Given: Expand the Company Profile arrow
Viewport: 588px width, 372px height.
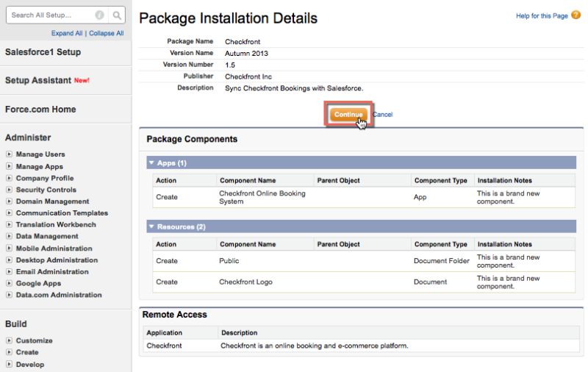Looking at the screenshot, I should 9,178.
